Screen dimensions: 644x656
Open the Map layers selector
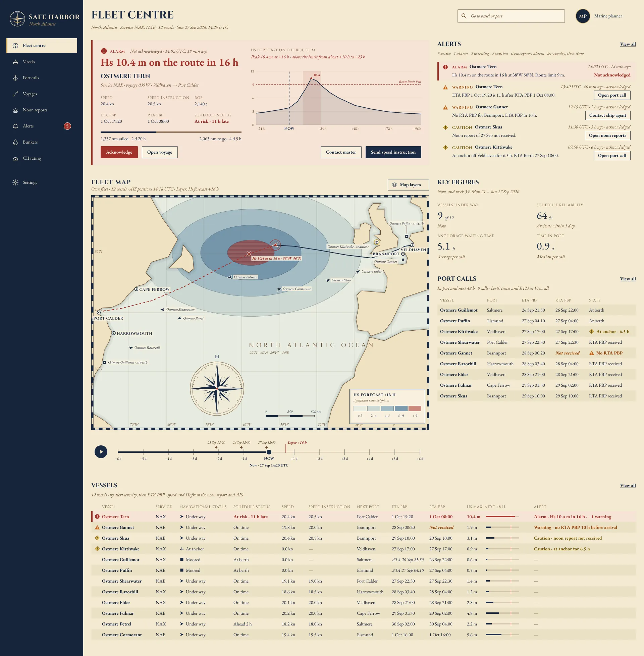[x=408, y=185]
